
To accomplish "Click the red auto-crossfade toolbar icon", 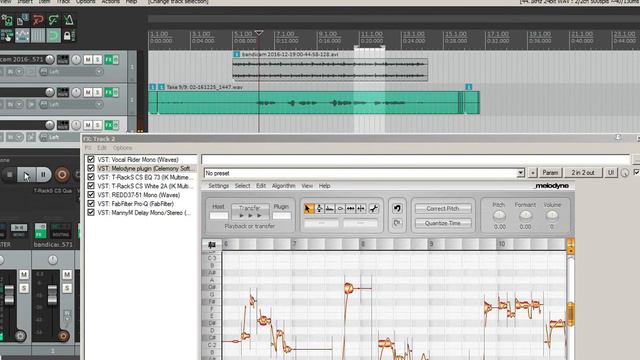I will (38, 19).
